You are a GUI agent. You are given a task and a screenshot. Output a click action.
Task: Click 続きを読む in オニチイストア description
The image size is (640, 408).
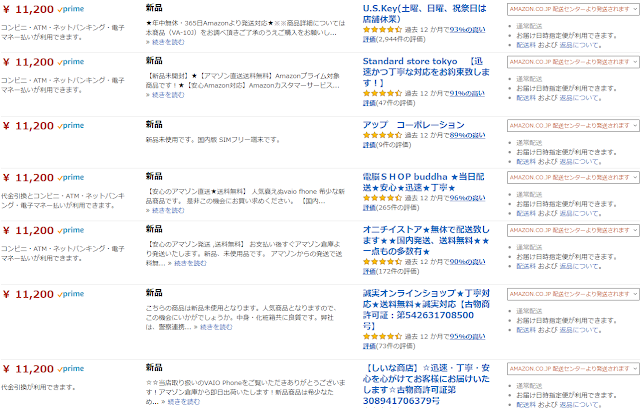click(x=190, y=264)
